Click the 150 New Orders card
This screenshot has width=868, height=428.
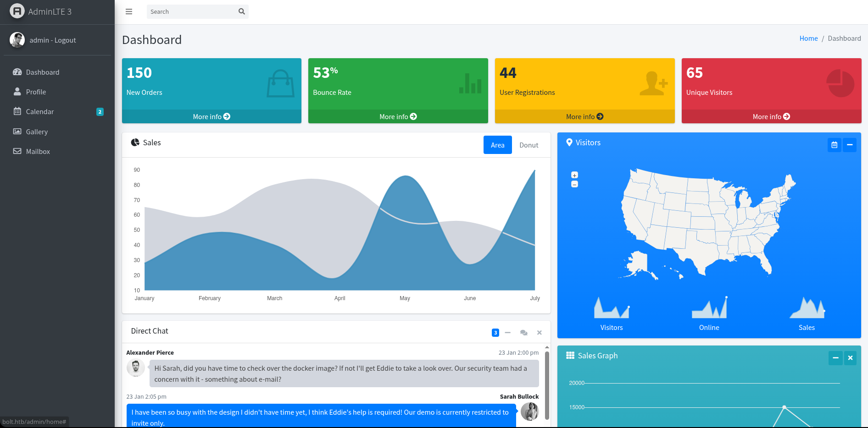pyautogui.click(x=211, y=91)
